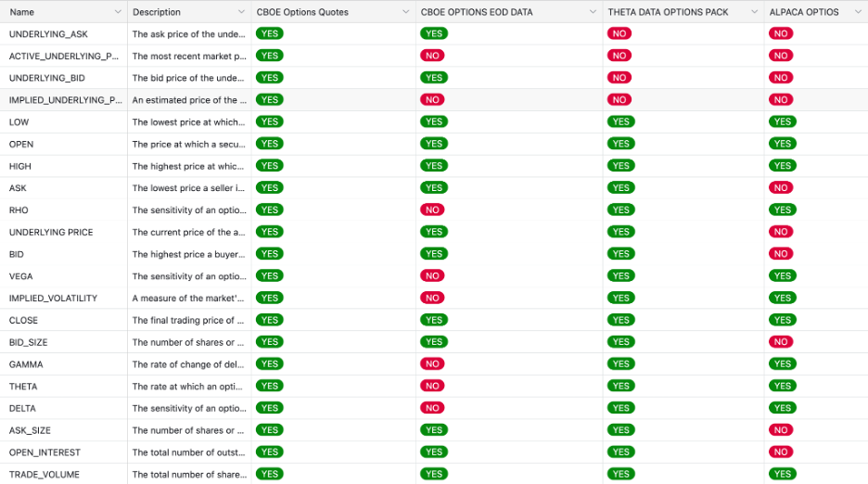This screenshot has height=484, width=868.
Task: Select the UNDERLYING_BID name cell
Action: tap(64, 78)
